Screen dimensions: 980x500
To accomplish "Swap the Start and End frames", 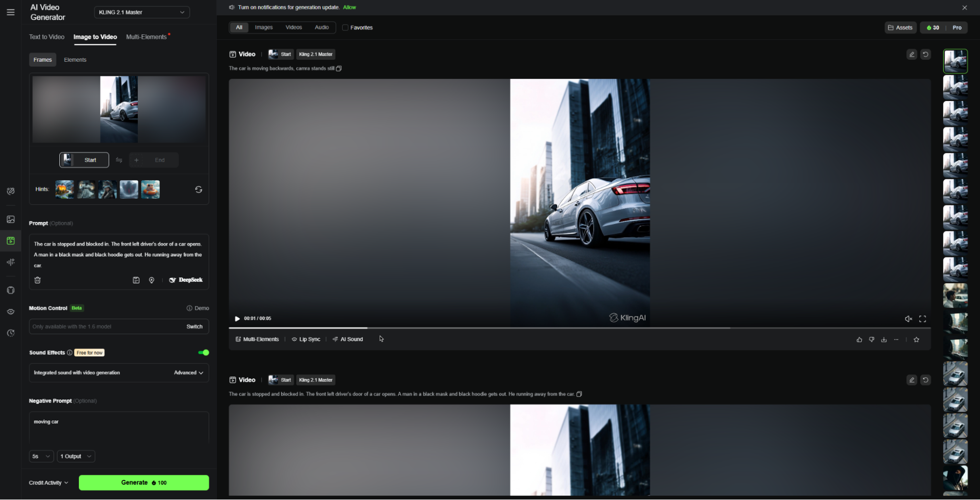I will tap(119, 160).
